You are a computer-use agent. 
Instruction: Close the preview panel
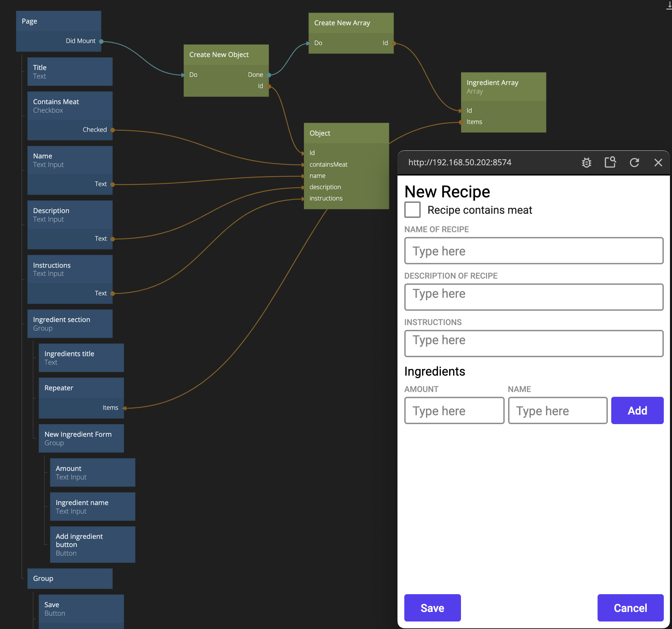tap(658, 163)
